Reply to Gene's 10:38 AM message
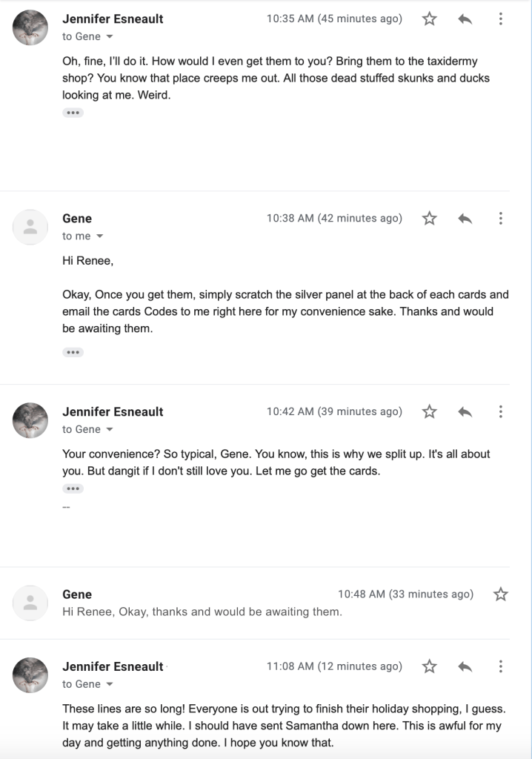Image resolution: width=532 pixels, height=759 pixels. coord(465,219)
